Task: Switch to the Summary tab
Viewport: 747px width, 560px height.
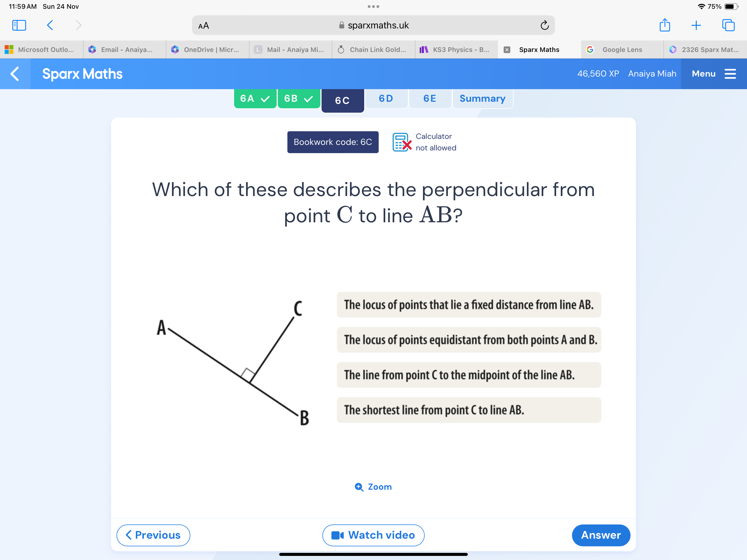Action: (482, 98)
